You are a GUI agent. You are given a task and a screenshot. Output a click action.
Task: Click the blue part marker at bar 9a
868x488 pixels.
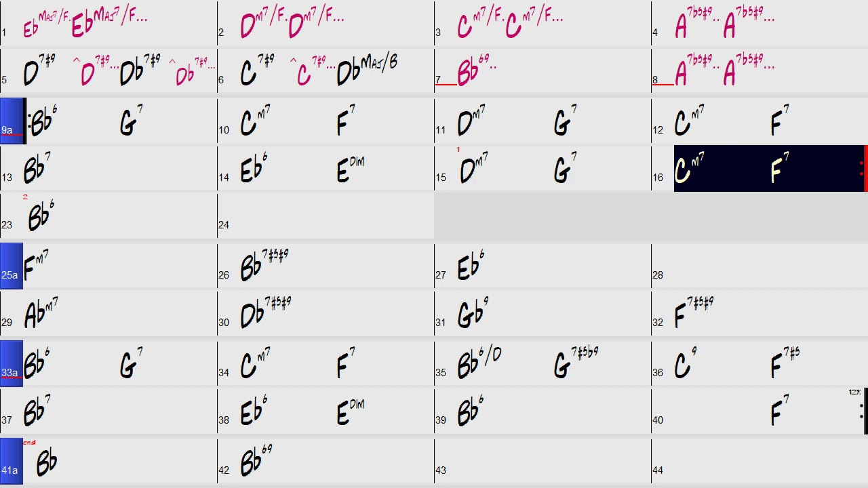coord(12,121)
